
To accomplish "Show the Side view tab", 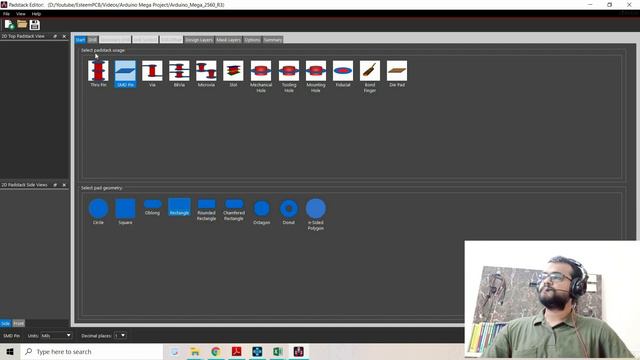I will [x=6, y=323].
